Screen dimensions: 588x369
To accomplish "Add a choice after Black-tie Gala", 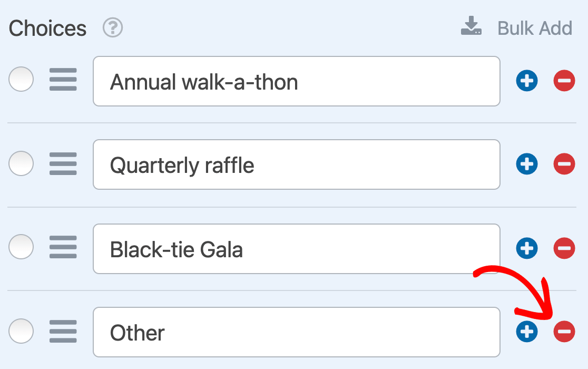I will pos(527,248).
